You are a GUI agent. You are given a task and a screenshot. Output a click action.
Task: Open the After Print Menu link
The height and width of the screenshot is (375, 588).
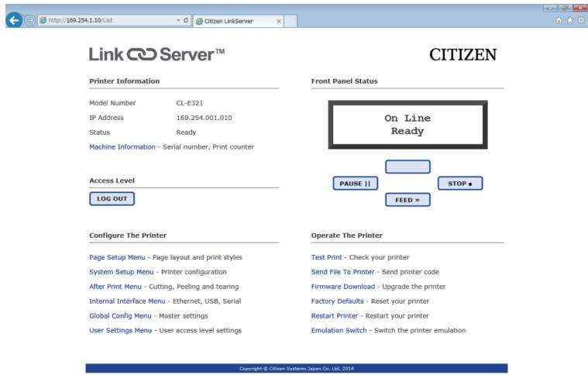tap(115, 287)
